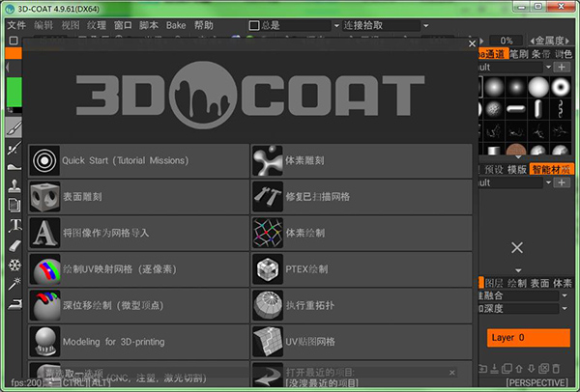Choose 执行重拓扑 retopology
The width and height of the screenshot is (580, 392).
tap(362, 305)
